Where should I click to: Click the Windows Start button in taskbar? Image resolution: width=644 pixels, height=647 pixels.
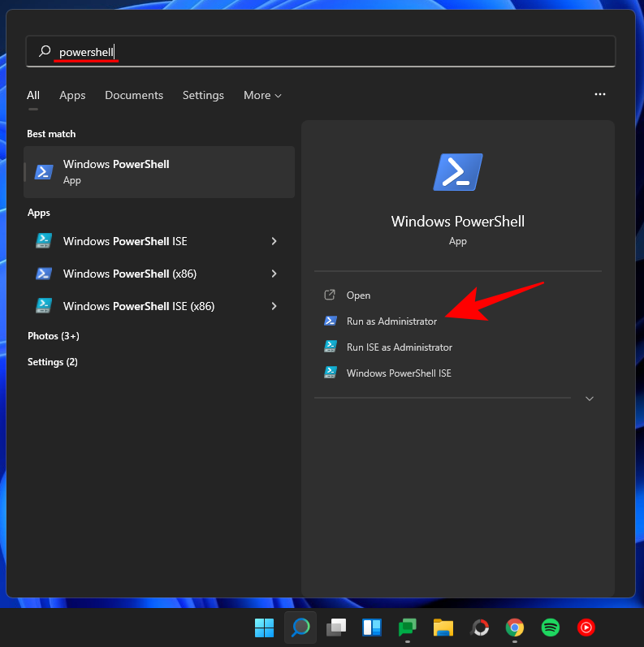coord(265,628)
